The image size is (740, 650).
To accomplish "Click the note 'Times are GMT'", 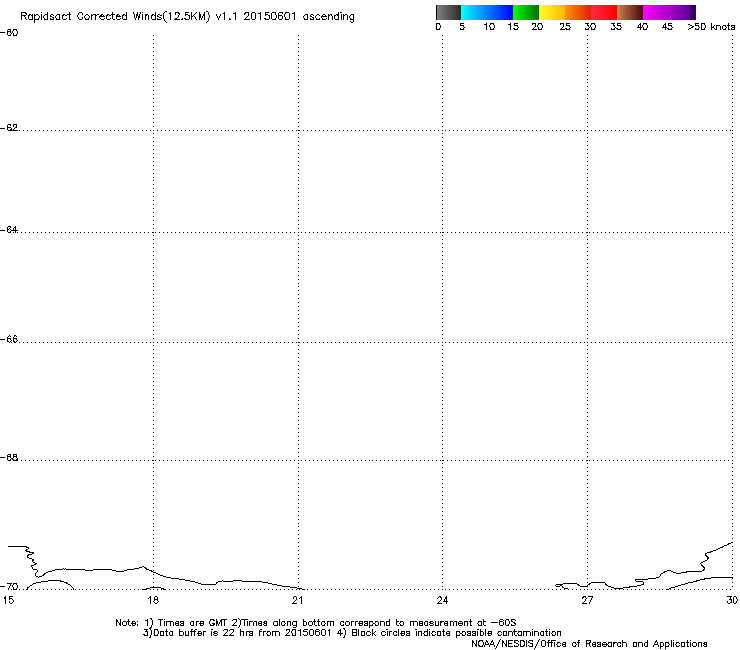I will (192, 623).
